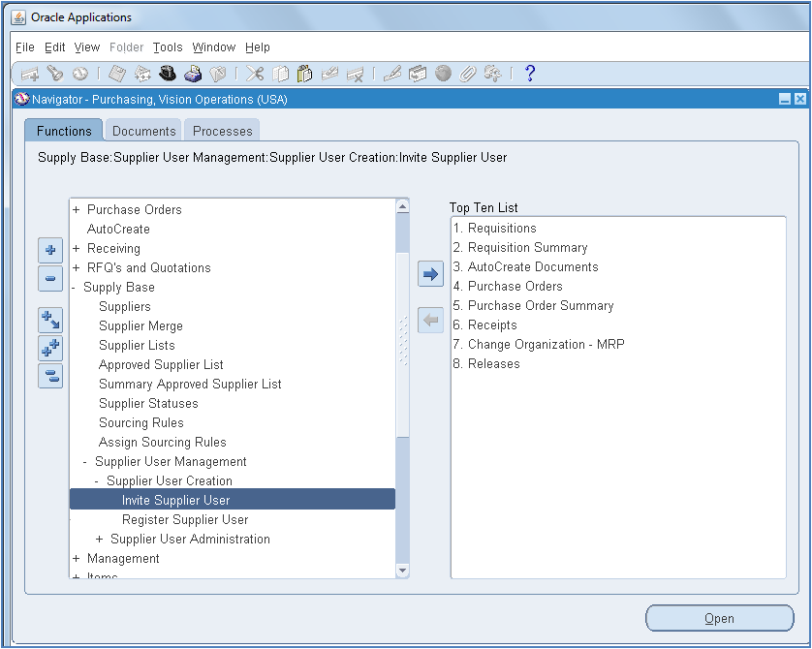Select Supplier Merge in the tree
812x649 pixels.
pos(141,326)
